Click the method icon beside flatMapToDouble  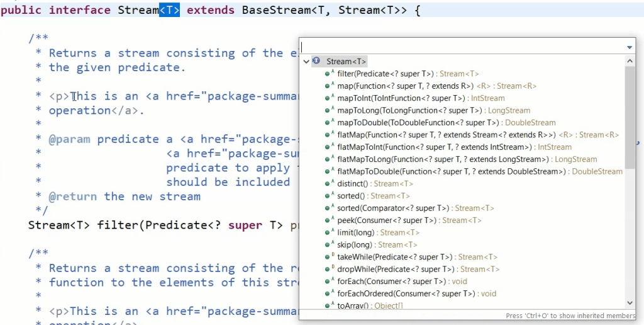tap(330, 171)
